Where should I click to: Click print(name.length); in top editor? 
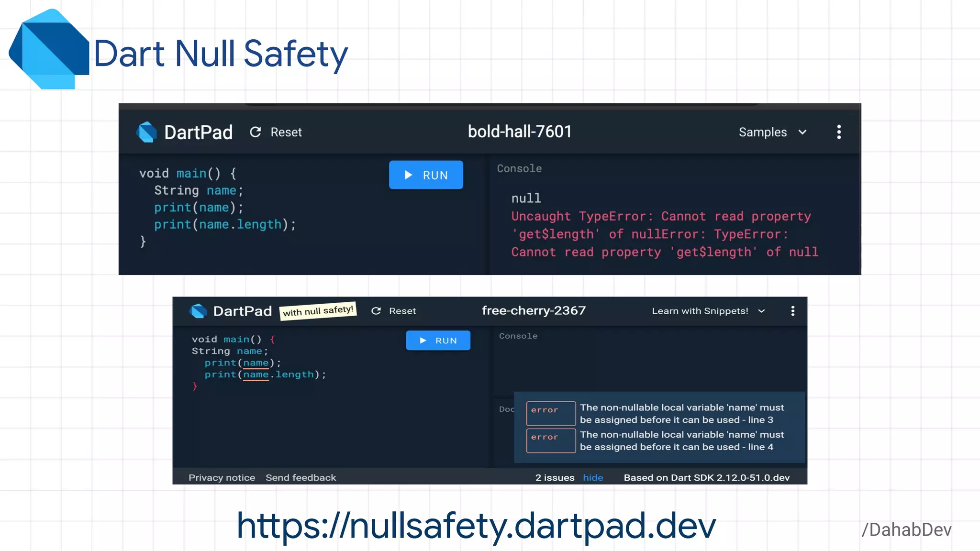coord(225,224)
